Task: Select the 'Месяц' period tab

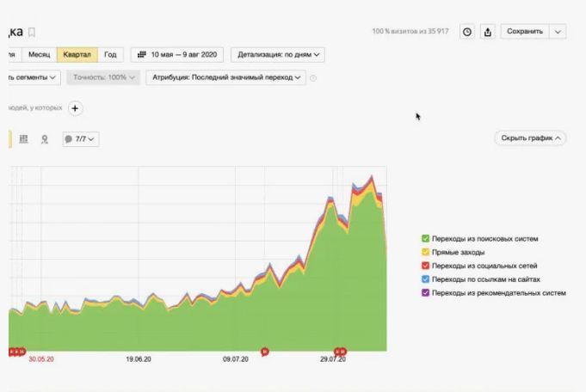Action: [40, 55]
